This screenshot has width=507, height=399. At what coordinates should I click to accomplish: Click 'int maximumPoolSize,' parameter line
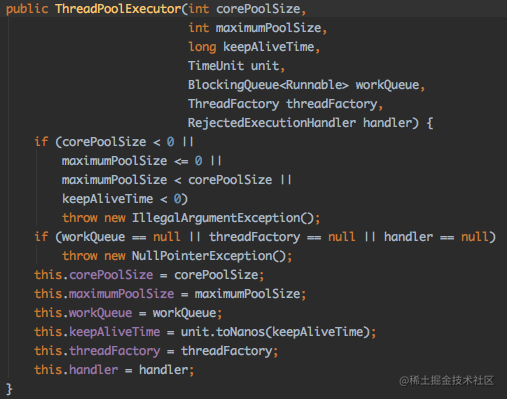[257, 28]
